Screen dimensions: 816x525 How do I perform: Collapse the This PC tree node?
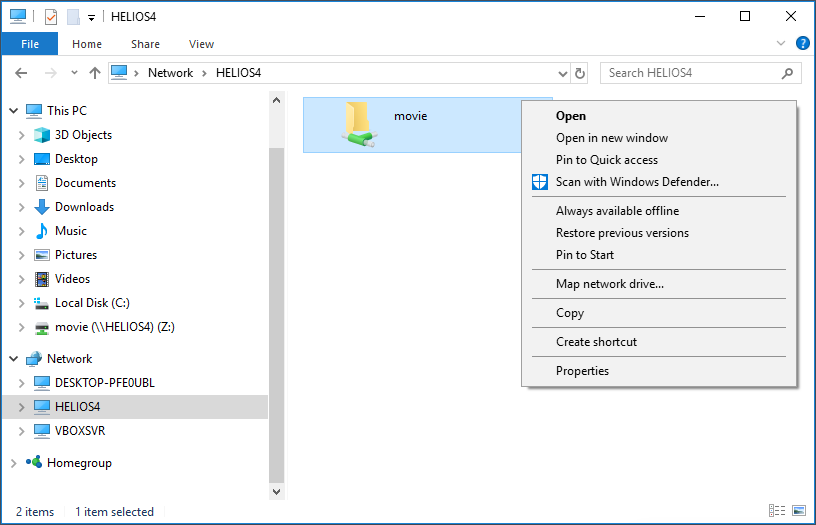(14, 110)
